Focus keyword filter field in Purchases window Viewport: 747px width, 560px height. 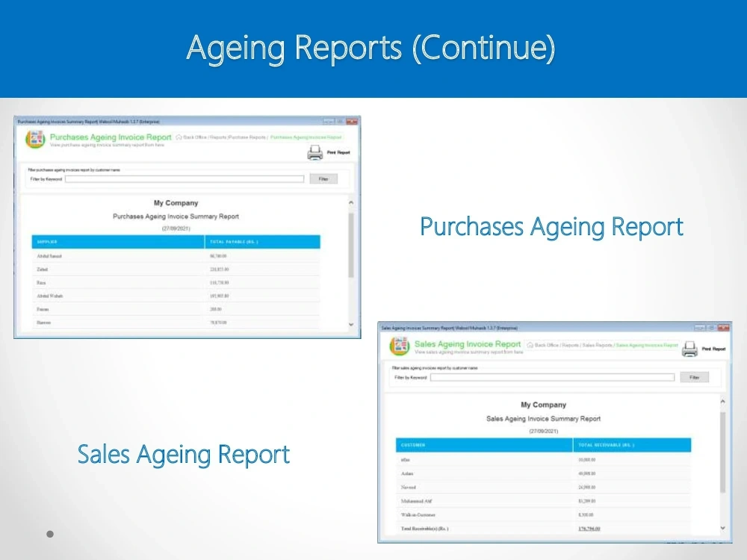tap(185, 179)
